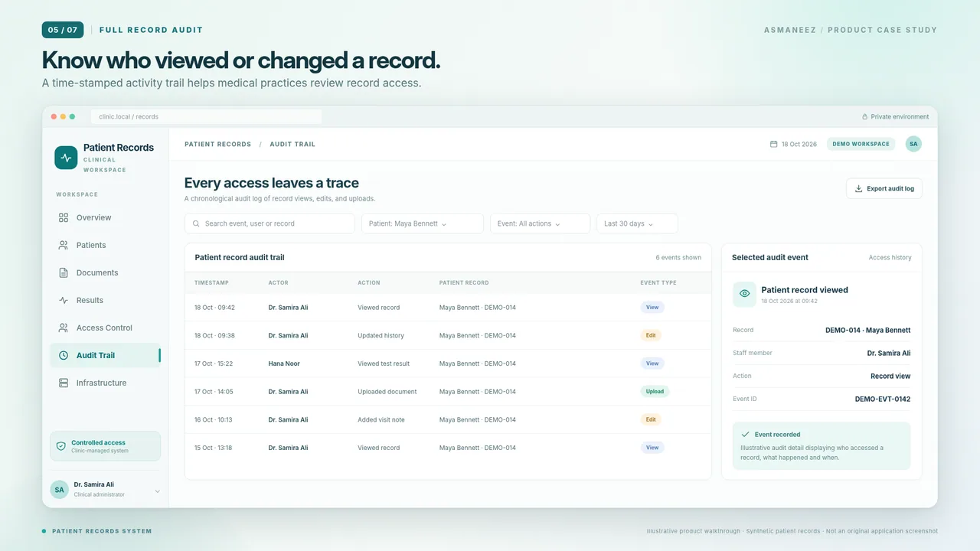Click the checkmark icon beside Event recorded

[745, 434]
